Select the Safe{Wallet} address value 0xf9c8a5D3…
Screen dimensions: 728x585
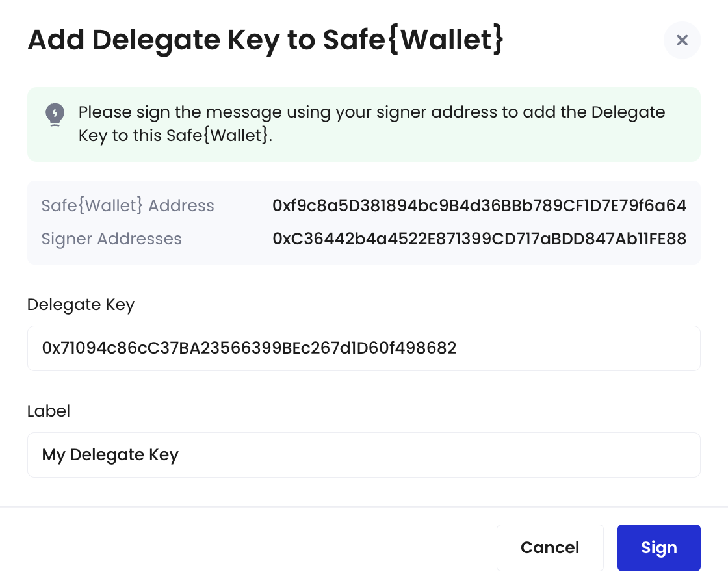coord(479,205)
